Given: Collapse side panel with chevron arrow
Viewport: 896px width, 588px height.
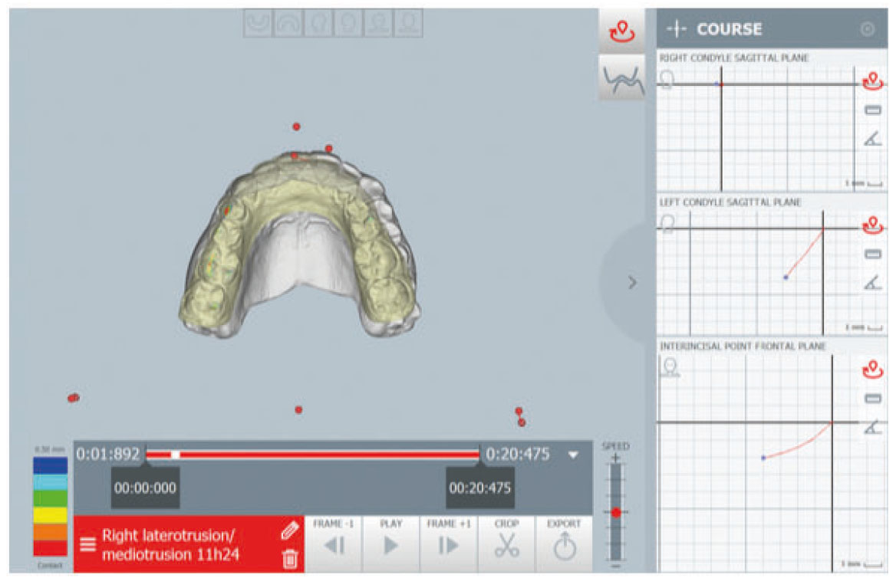Looking at the screenshot, I should (632, 282).
